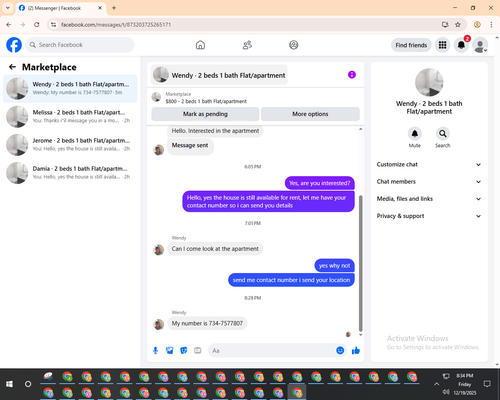This screenshot has width=500, height=400.
Task: Click the chat scroll-up arrow
Action: pos(360,129)
